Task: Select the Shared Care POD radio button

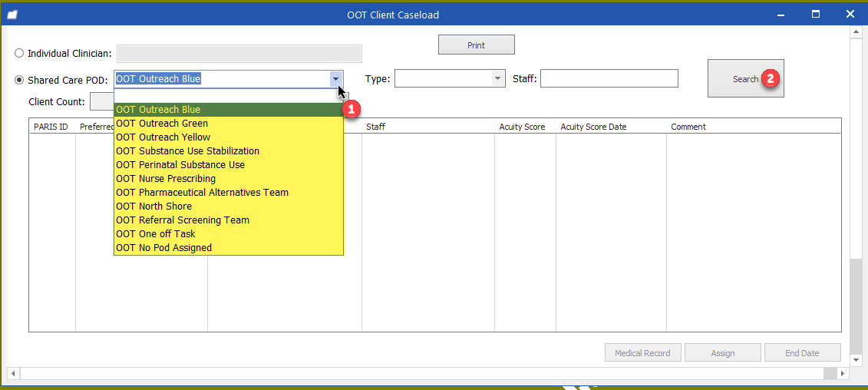Action: tap(19, 80)
